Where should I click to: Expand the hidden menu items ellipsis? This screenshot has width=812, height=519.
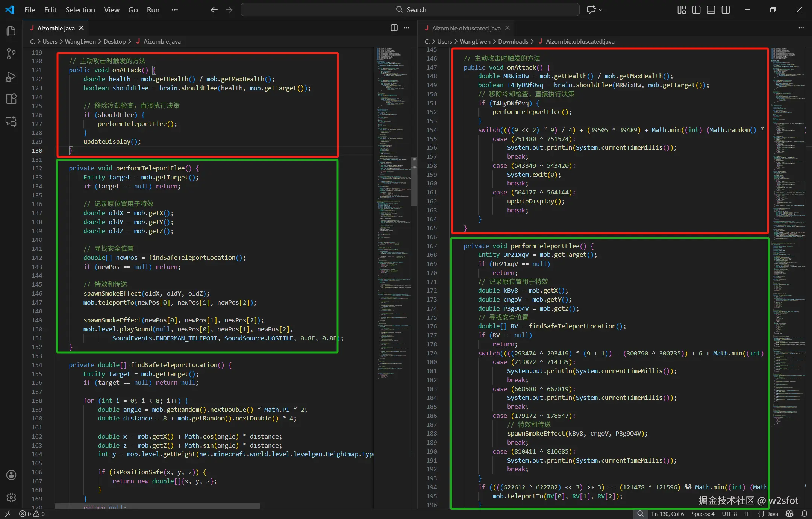pyautogui.click(x=174, y=10)
